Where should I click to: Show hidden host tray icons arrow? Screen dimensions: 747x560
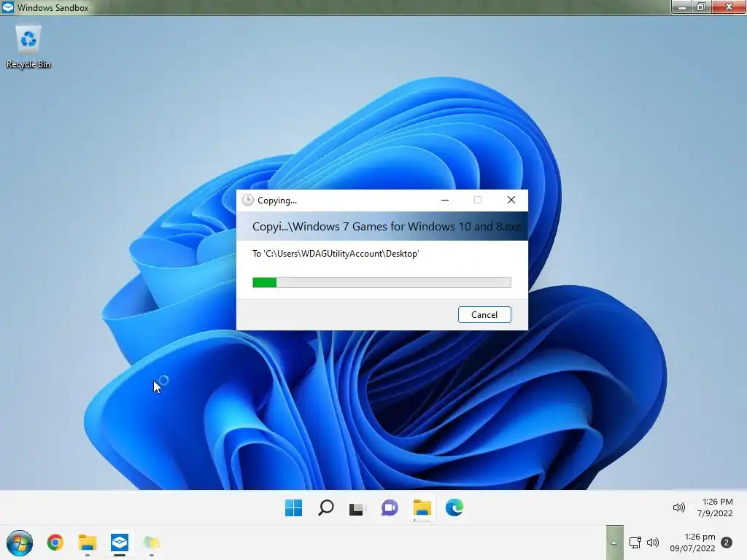[614, 542]
